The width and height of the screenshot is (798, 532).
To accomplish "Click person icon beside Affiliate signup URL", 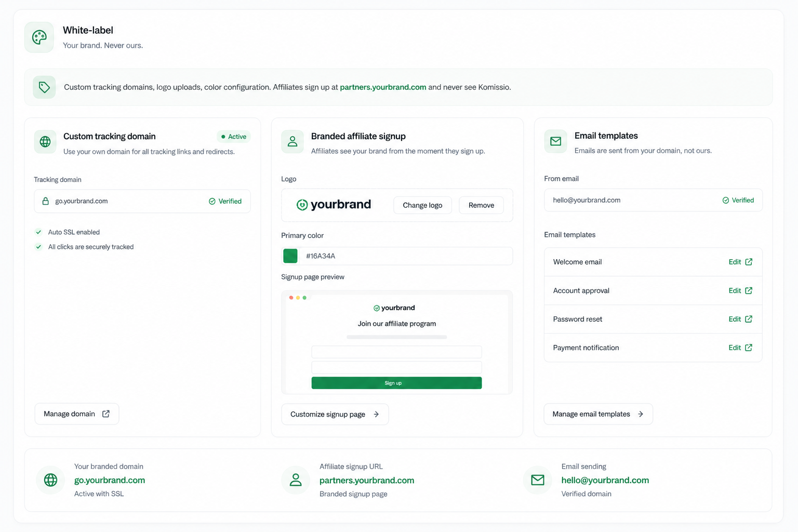I will click(x=296, y=480).
